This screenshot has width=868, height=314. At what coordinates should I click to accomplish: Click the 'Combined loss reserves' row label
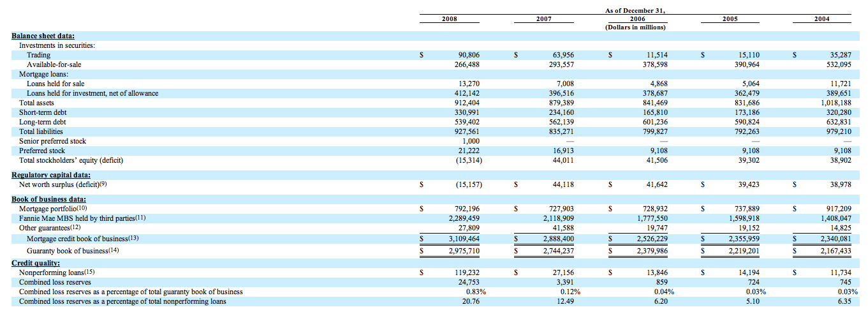(55, 282)
